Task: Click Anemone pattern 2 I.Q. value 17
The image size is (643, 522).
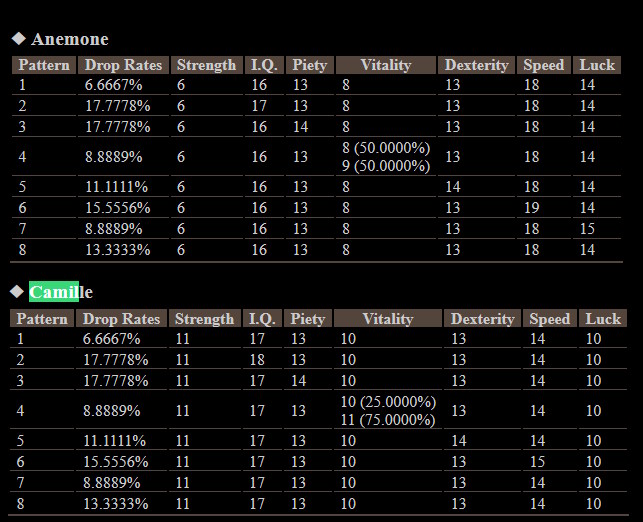Action: click(x=259, y=106)
